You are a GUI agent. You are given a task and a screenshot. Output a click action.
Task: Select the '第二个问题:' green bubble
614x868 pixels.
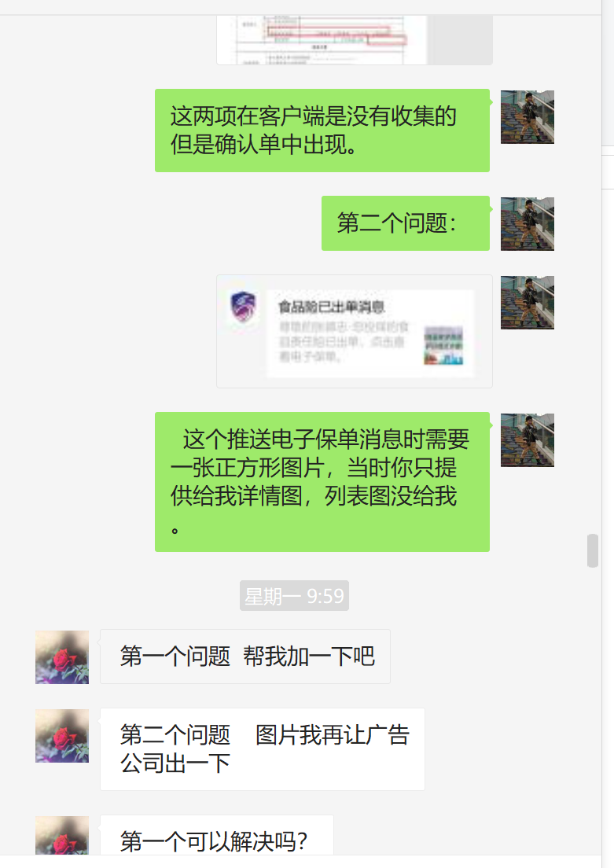[x=406, y=223]
